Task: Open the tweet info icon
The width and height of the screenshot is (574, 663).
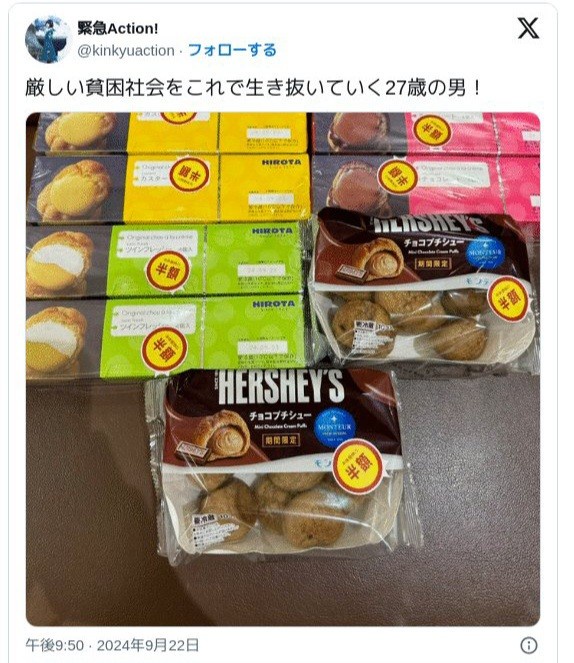Action: point(528,645)
